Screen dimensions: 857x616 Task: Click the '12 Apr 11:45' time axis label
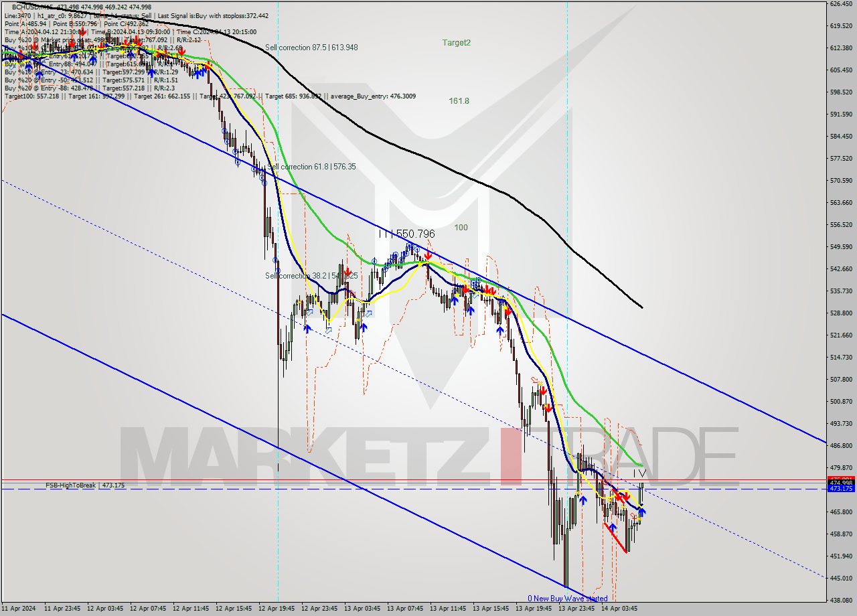coord(192,609)
